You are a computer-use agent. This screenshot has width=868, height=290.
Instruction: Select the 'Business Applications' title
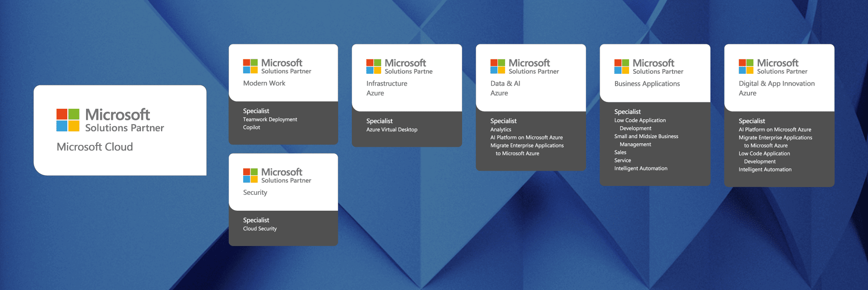(647, 84)
